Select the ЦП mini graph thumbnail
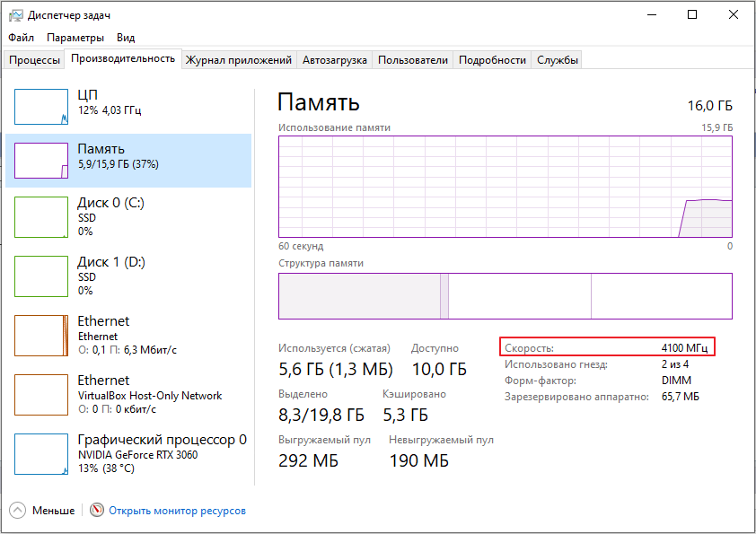 tap(41, 107)
